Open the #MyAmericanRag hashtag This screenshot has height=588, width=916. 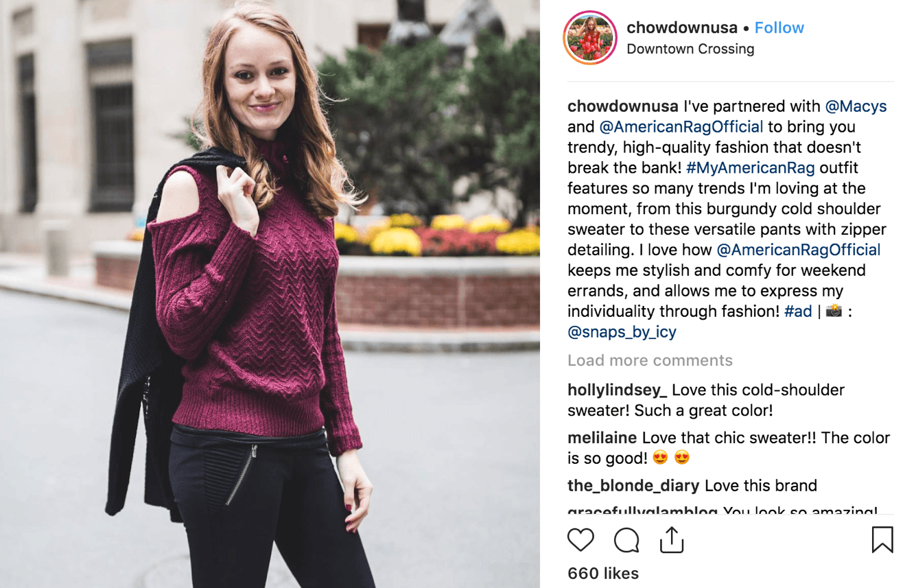(750, 168)
